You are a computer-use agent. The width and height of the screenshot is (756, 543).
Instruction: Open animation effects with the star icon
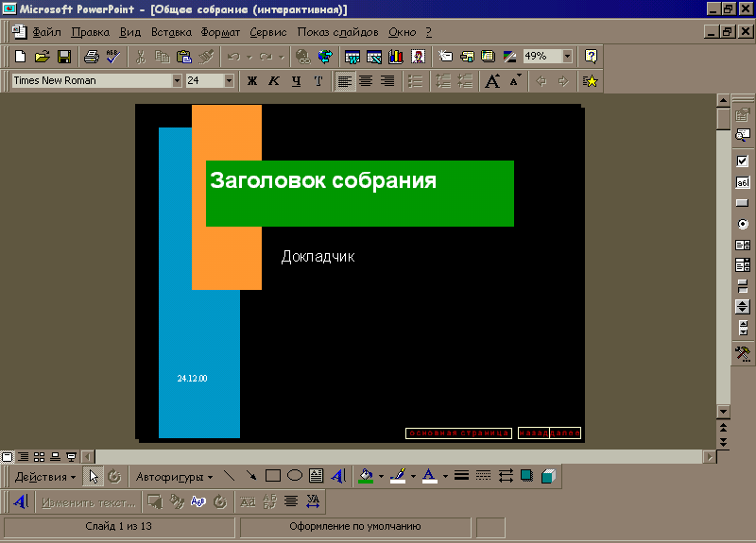pyautogui.click(x=590, y=81)
